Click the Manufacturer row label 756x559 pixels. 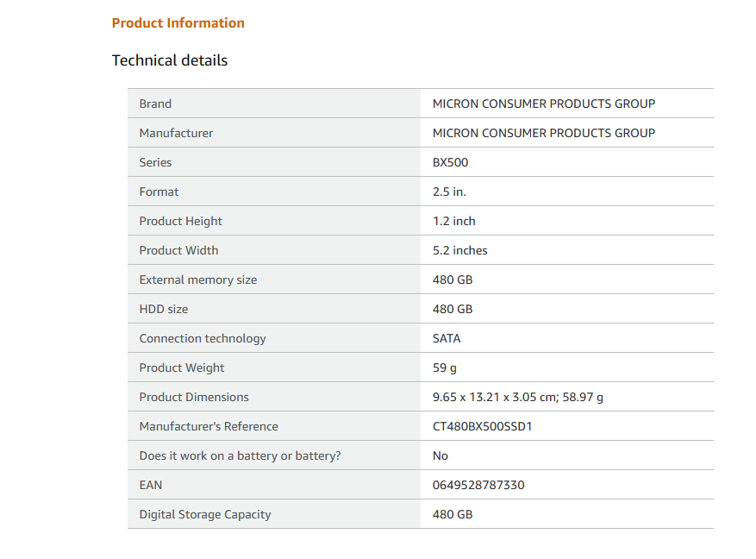176,133
